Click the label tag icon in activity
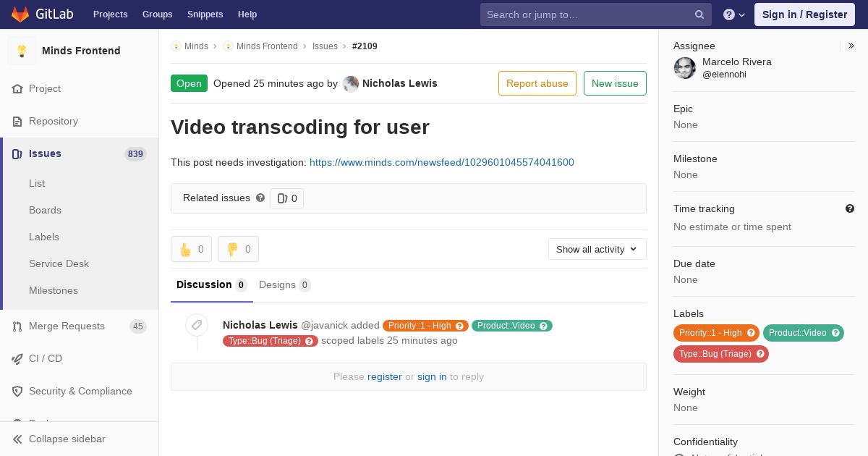Image resolution: width=868 pixels, height=456 pixels. [x=197, y=325]
